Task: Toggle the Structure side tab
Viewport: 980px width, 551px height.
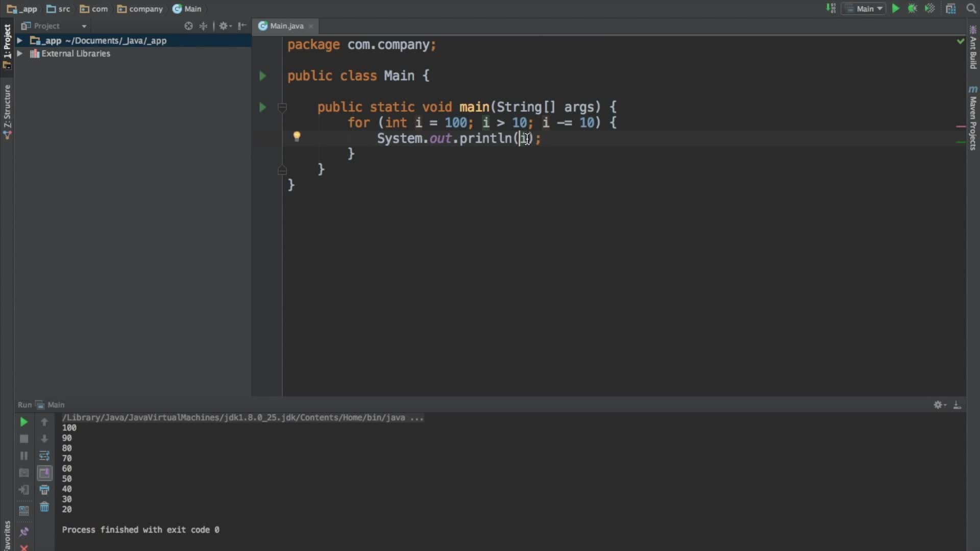Action: click(x=7, y=111)
